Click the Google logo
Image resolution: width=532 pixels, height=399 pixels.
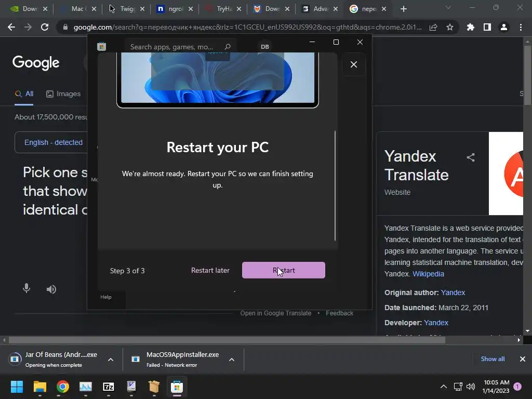pos(36,63)
